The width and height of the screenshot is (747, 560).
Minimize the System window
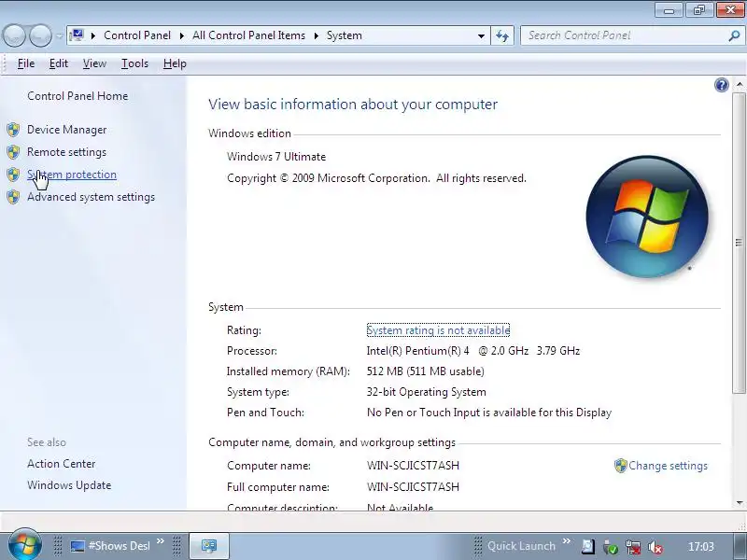(x=669, y=10)
